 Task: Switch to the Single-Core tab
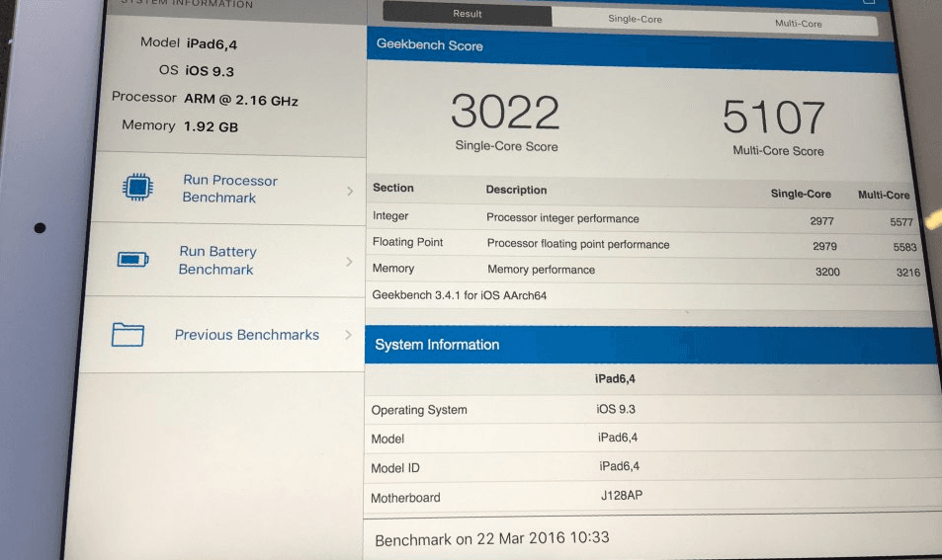click(635, 19)
